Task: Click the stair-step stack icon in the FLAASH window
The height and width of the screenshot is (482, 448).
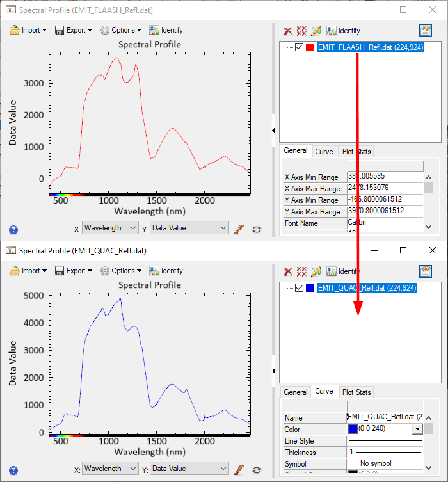Action: (x=240, y=229)
